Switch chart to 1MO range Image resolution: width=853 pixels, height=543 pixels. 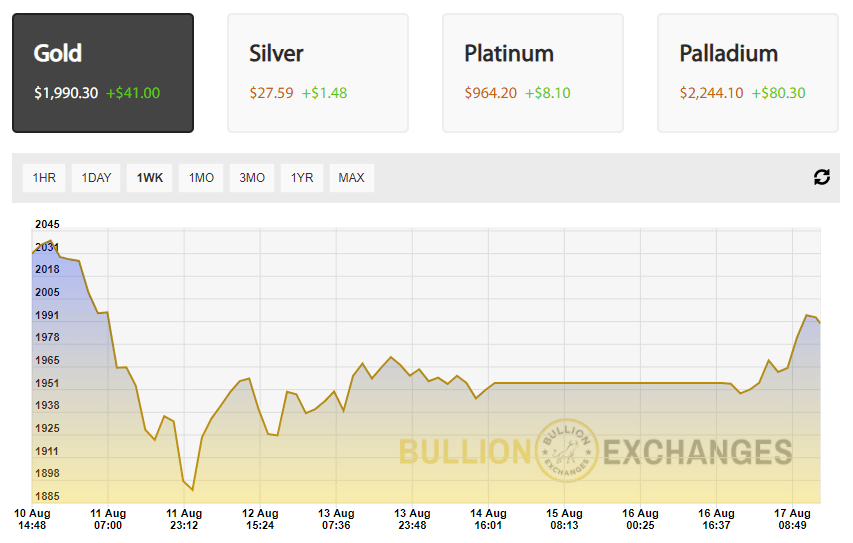[202, 178]
